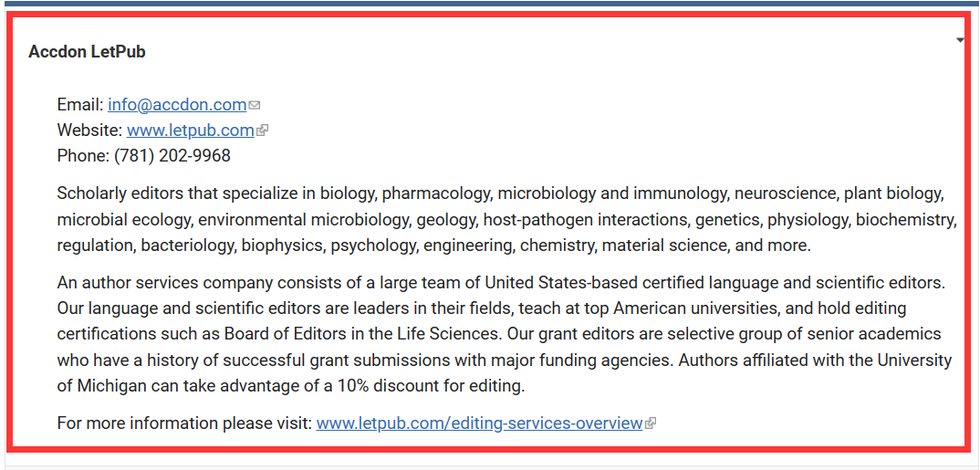980x470 pixels.
Task: Click the "Phone:" label text
Action: (83, 156)
